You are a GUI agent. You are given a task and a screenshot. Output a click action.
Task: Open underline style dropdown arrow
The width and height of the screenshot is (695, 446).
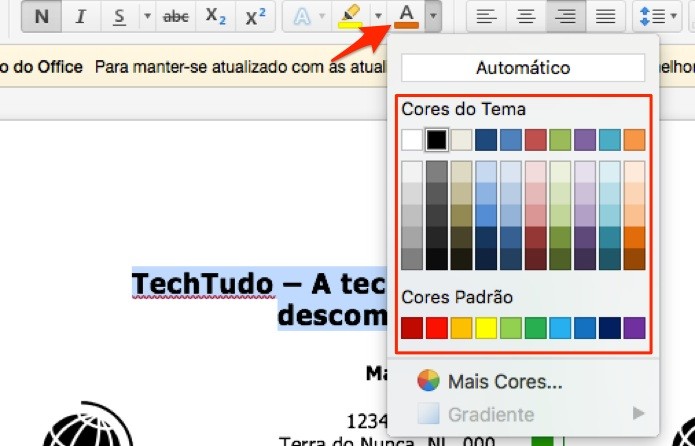coord(148,16)
